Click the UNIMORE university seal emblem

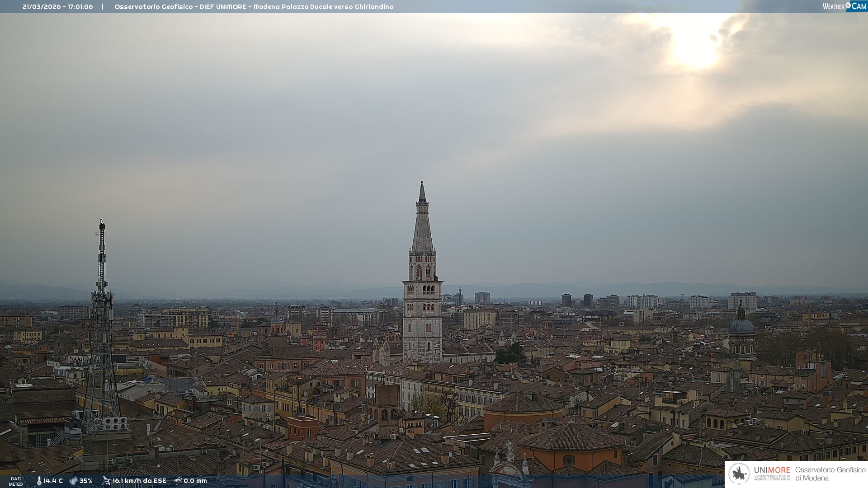coord(739,474)
